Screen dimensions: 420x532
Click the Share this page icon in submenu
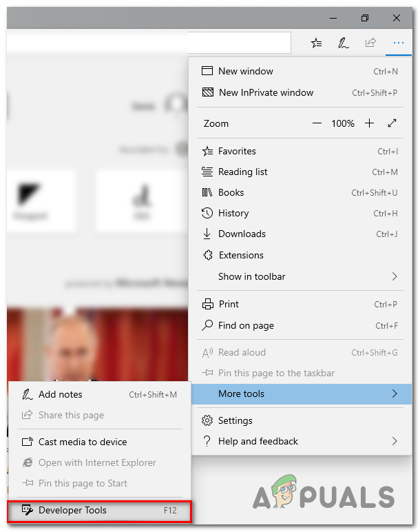[x=27, y=415]
